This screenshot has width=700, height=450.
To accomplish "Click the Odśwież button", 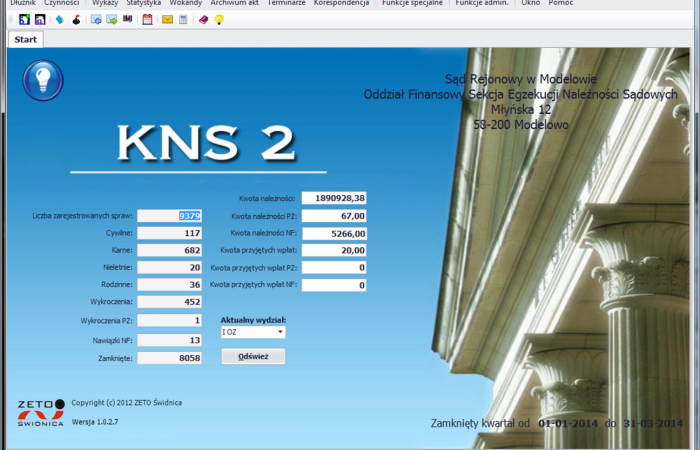I will (x=253, y=357).
